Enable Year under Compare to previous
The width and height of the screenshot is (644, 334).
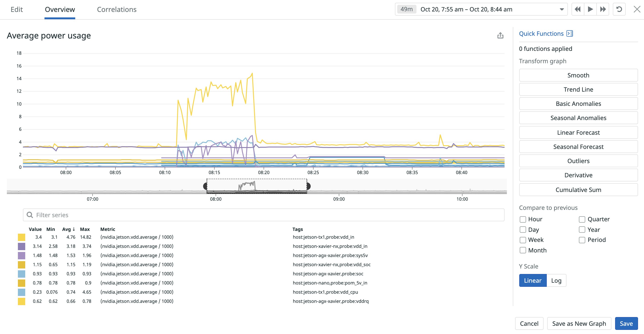pyautogui.click(x=582, y=229)
